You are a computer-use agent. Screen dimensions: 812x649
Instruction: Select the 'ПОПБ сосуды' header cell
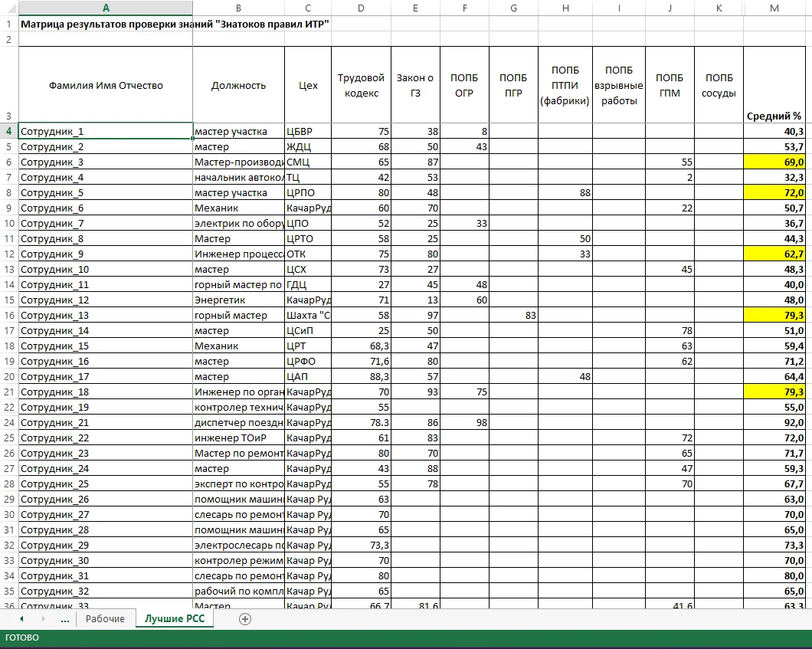click(x=719, y=85)
